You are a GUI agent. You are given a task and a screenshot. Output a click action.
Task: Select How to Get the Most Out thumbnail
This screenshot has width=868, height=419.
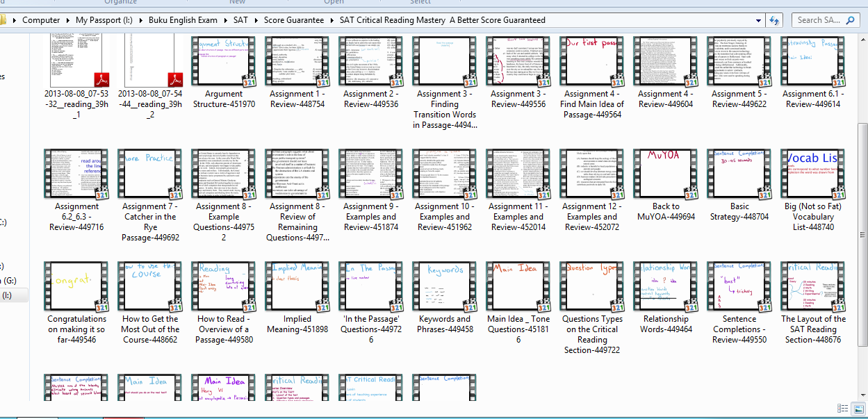[150, 286]
